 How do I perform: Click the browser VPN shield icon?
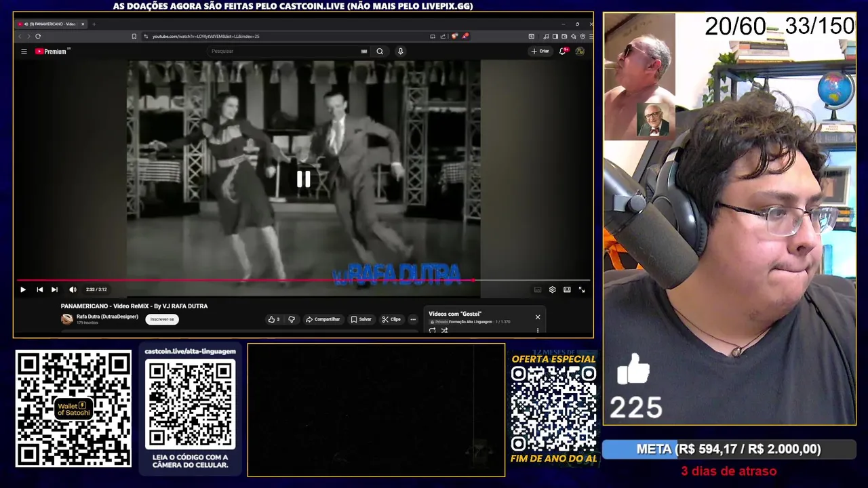click(583, 37)
